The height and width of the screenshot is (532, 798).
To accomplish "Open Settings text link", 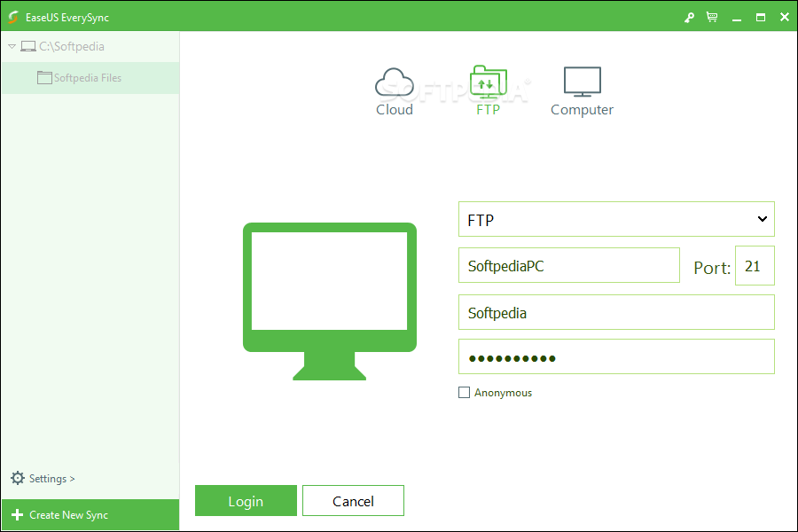I will 52,479.
